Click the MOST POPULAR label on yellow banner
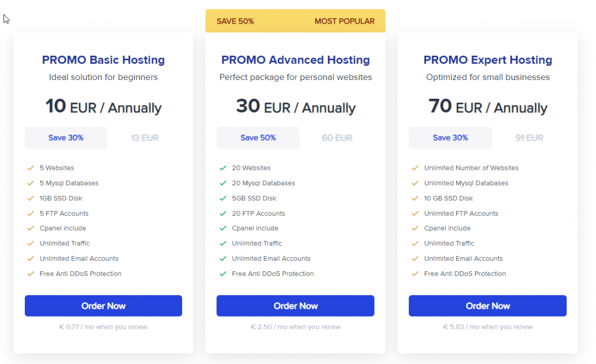The height and width of the screenshot is (364, 596). coord(344,22)
